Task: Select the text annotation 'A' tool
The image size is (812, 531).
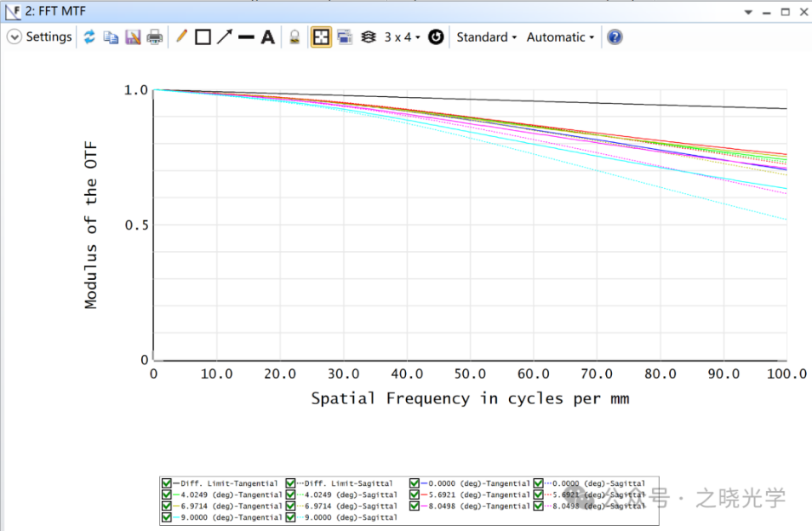Action: (267, 37)
